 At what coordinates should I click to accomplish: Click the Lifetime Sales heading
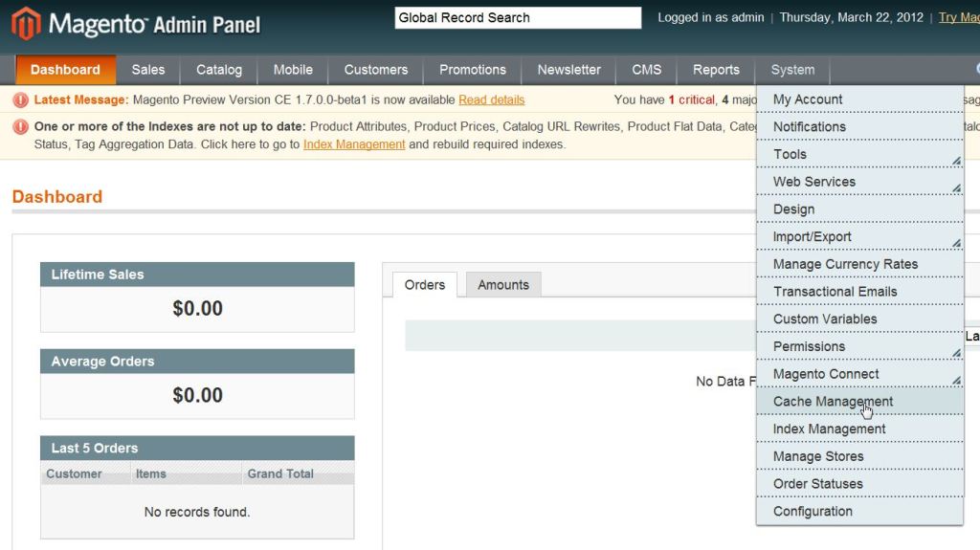point(98,275)
